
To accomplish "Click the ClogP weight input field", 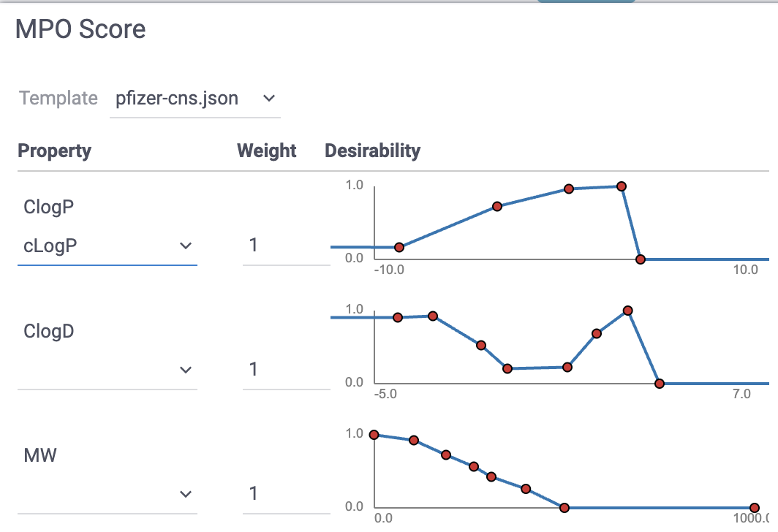I will tap(285, 245).
